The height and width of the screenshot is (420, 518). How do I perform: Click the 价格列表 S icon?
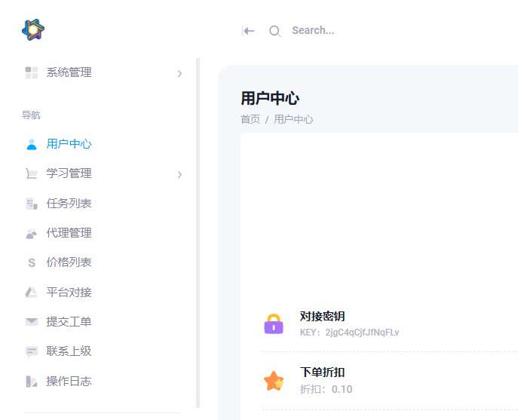coord(32,262)
